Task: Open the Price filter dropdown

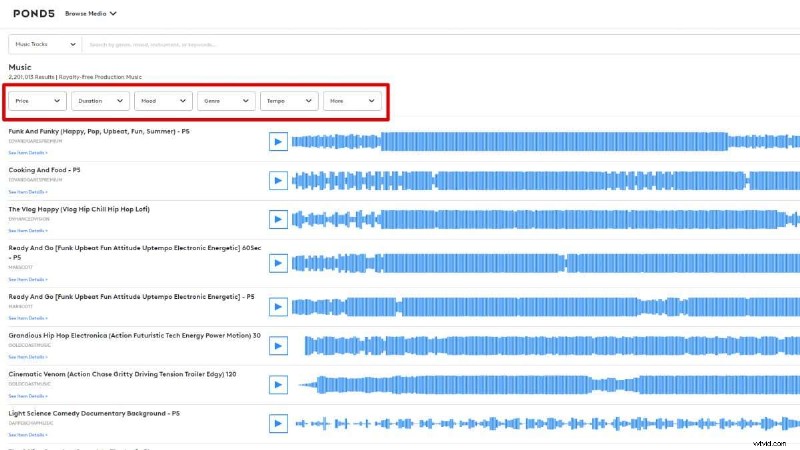Action: (x=38, y=101)
